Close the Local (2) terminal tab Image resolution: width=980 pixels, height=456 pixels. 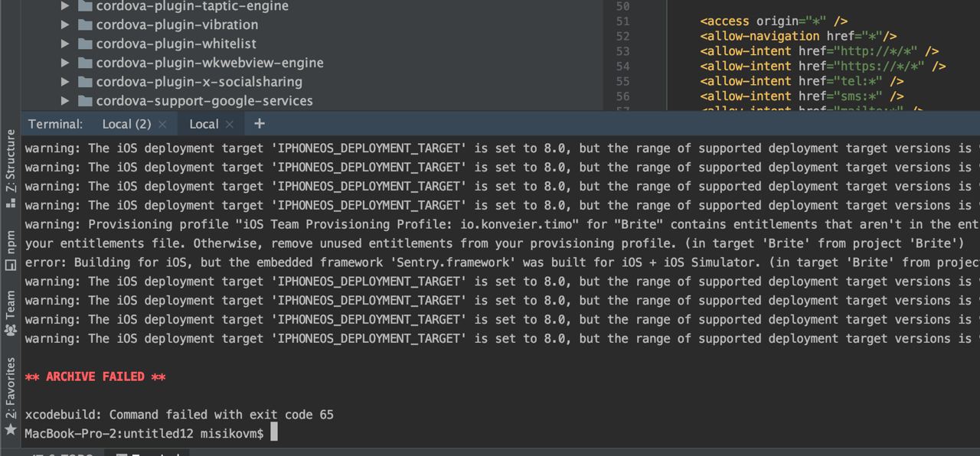162,124
